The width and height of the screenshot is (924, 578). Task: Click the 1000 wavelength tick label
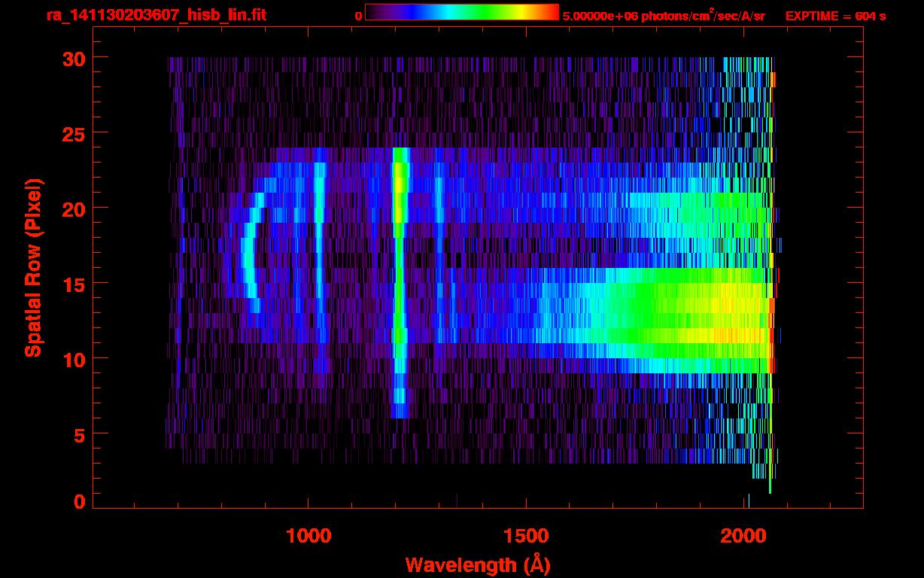[309, 536]
